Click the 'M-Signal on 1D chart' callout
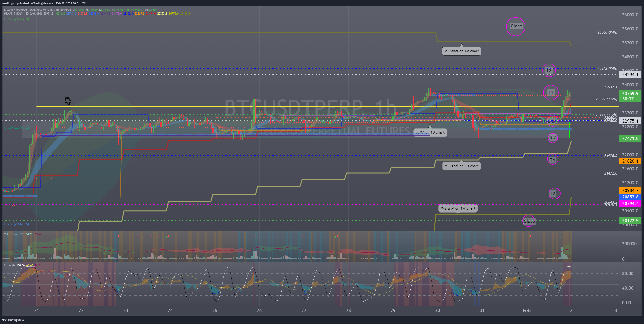 (461, 166)
